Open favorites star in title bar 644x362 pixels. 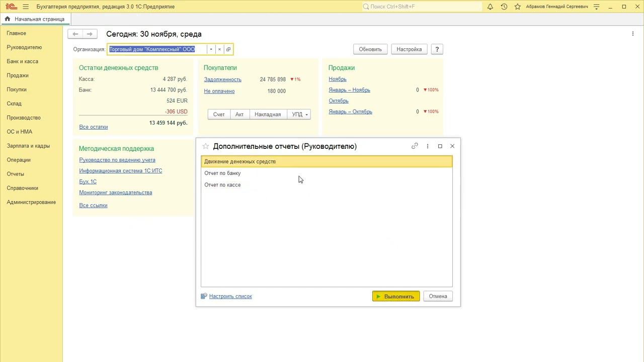coord(518,7)
